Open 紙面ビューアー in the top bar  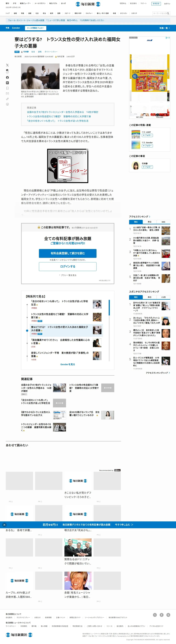coord(25,4)
